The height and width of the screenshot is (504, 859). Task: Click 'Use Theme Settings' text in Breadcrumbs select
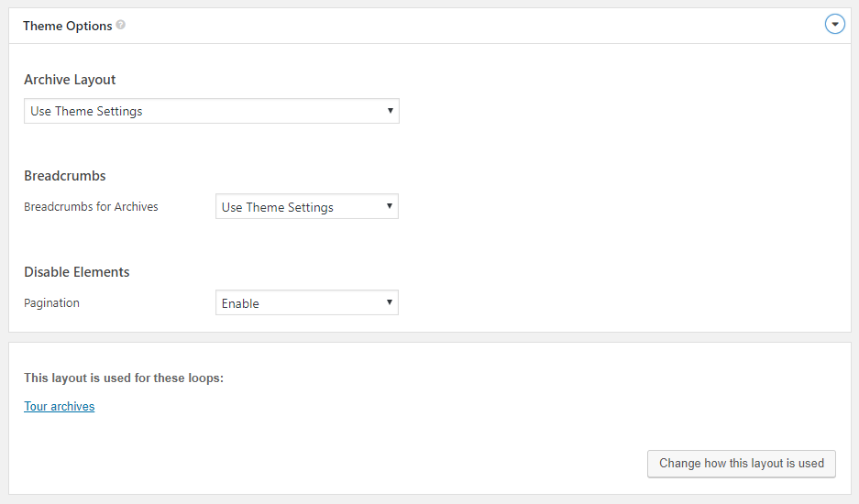click(x=277, y=208)
